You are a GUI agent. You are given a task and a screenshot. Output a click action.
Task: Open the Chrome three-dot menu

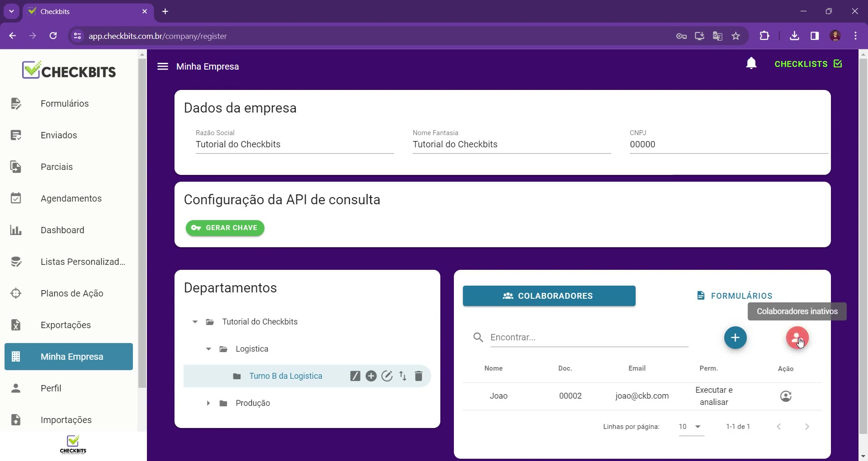(x=856, y=36)
